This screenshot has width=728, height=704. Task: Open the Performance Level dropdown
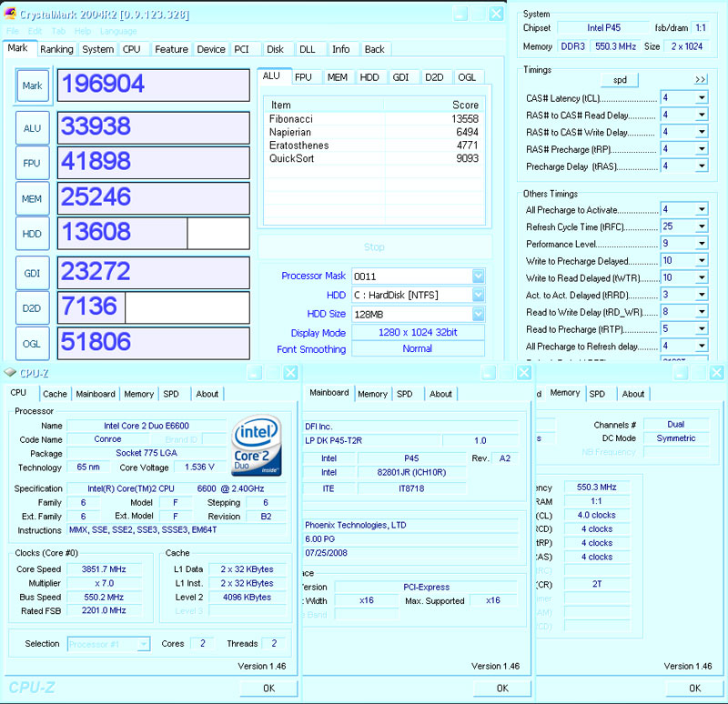pos(702,244)
